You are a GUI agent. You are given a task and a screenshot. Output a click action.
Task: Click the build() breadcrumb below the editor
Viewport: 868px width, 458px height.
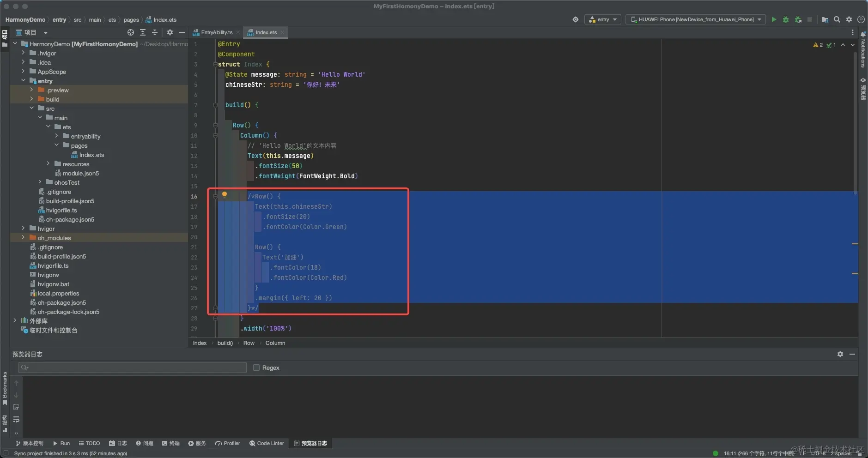[x=225, y=343]
